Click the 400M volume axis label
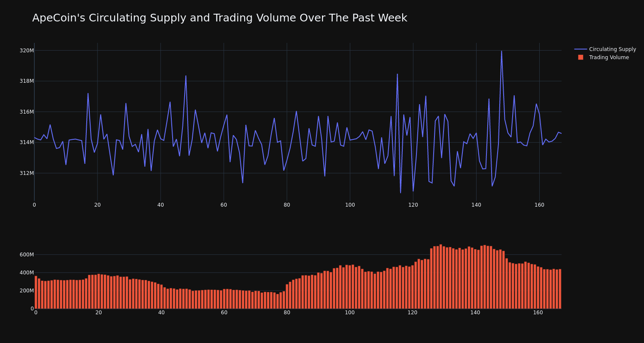The image size is (644, 343). [x=27, y=273]
